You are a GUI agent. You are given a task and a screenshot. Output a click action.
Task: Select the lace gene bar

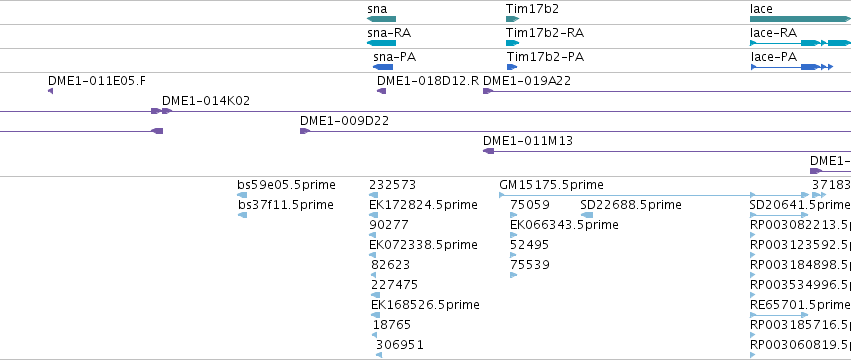click(801, 19)
